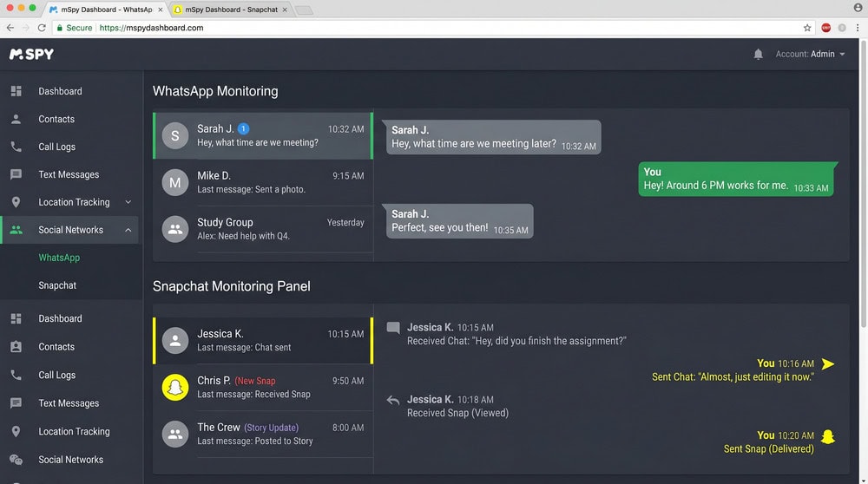Open Mike D. WhatsApp conversation

pyautogui.click(x=263, y=182)
